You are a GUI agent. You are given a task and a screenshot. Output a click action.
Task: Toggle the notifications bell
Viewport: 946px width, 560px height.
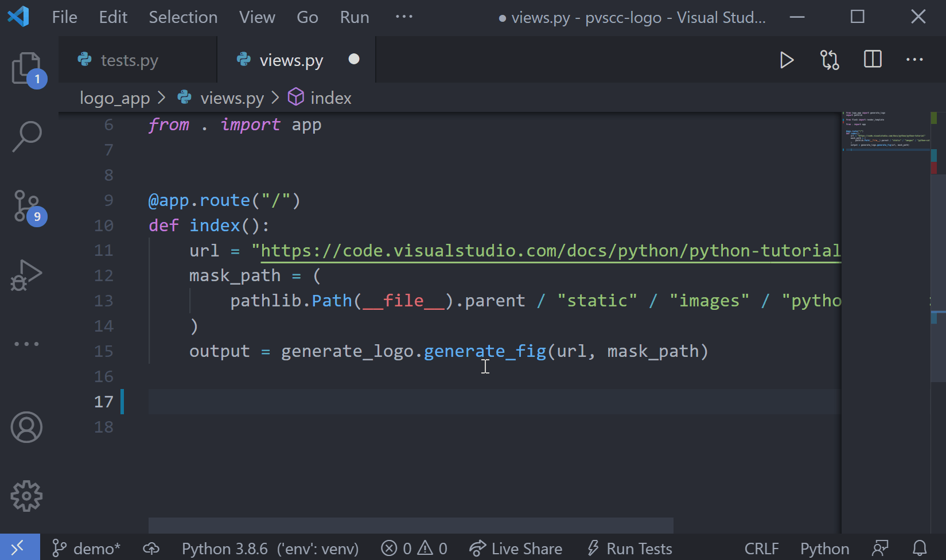pyautogui.click(x=919, y=547)
